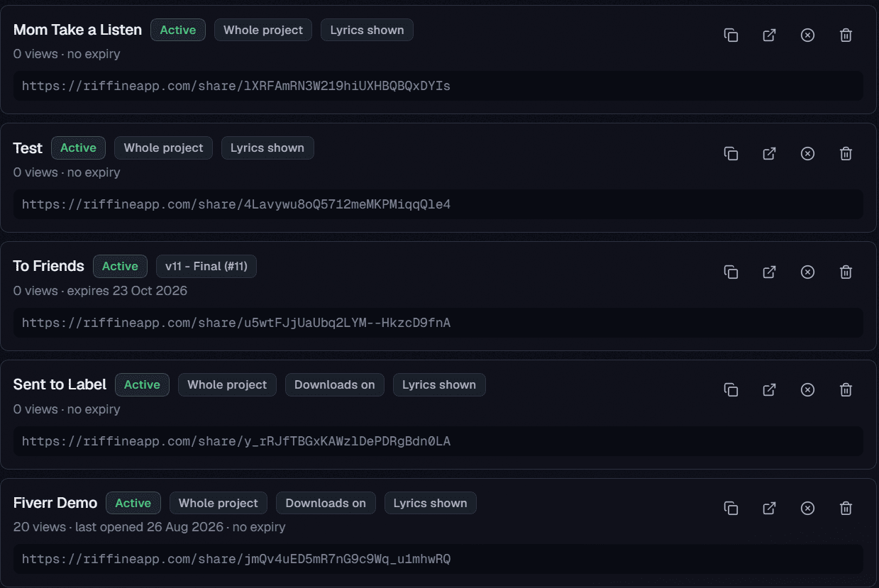
Task: Click the Mom Take a Listen share URL
Action: (438, 86)
